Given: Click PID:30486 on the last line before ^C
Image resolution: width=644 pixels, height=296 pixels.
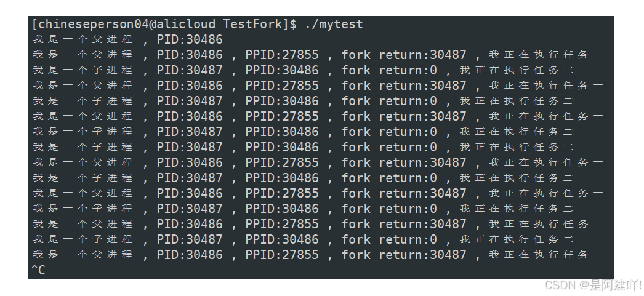Looking at the screenshot, I should (190, 255).
